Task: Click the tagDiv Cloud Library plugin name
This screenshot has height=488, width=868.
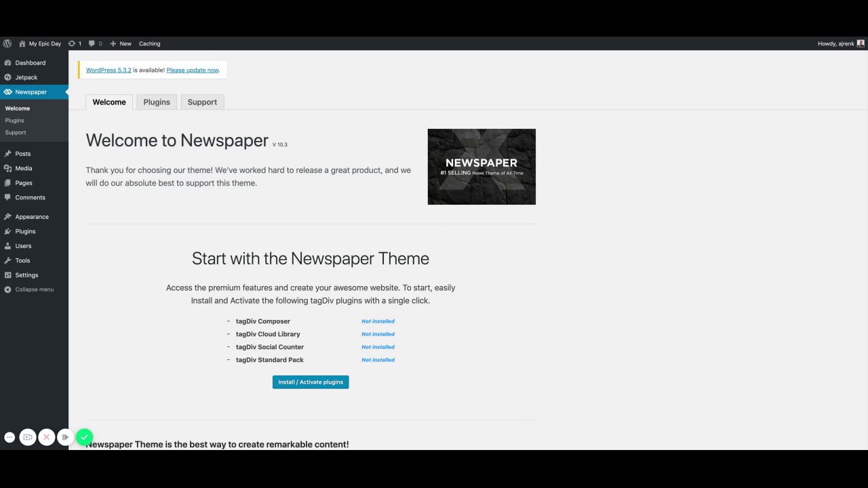Action: [268, 334]
